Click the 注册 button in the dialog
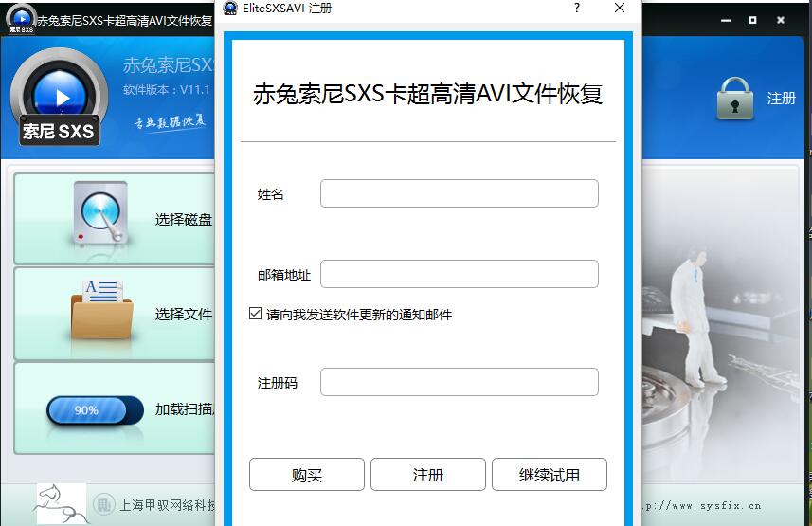 [x=427, y=474]
